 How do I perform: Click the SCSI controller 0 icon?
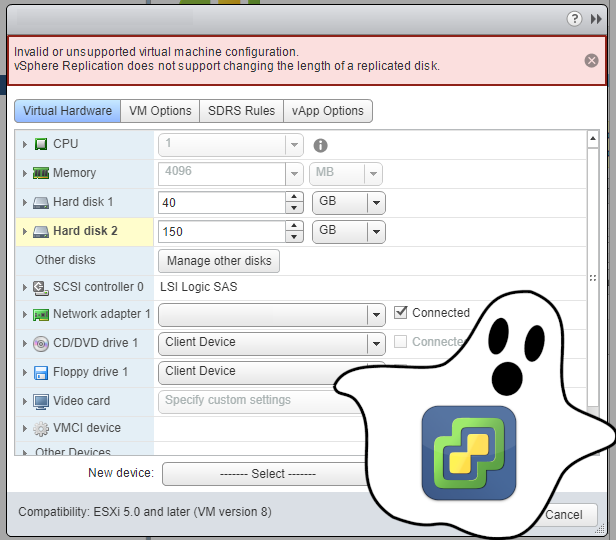(41, 288)
